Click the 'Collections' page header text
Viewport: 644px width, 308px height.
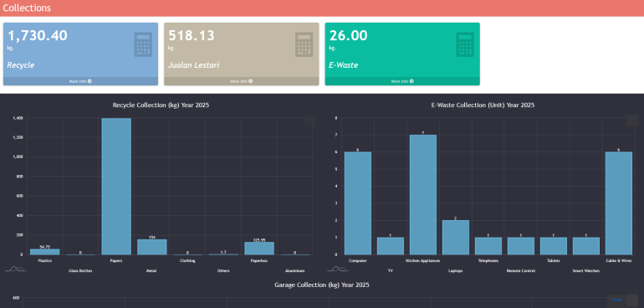tap(27, 8)
